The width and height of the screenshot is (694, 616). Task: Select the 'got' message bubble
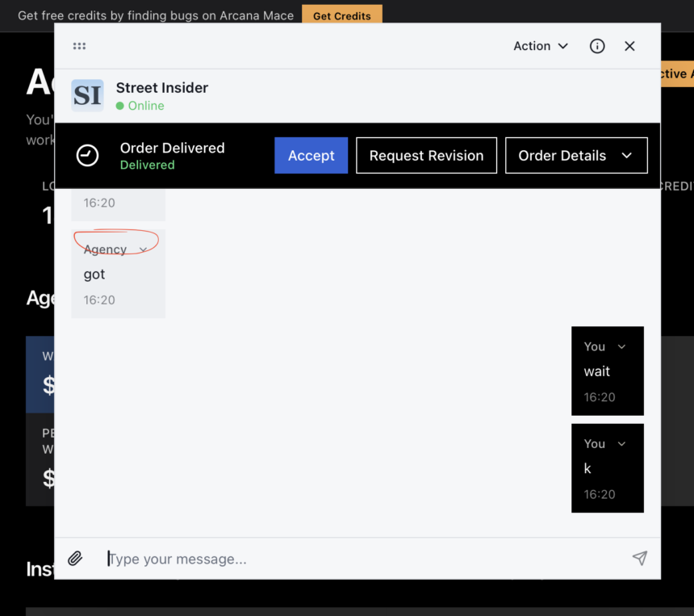(x=118, y=274)
